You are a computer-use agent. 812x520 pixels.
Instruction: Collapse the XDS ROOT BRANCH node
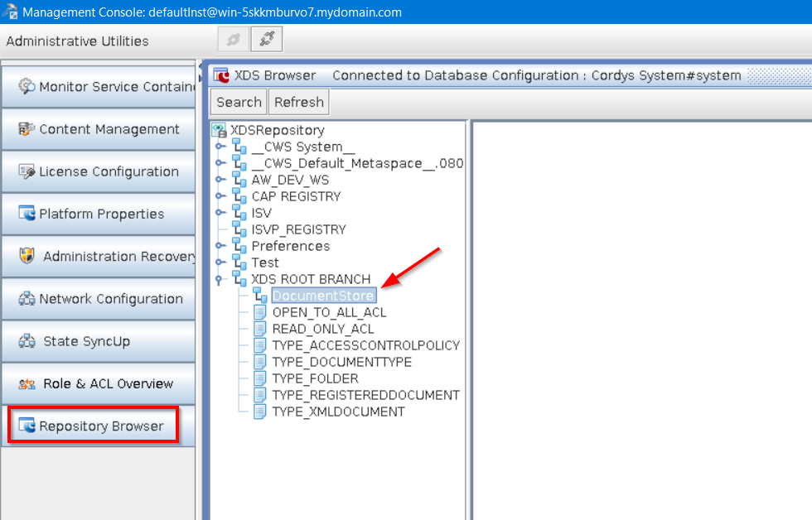220,279
